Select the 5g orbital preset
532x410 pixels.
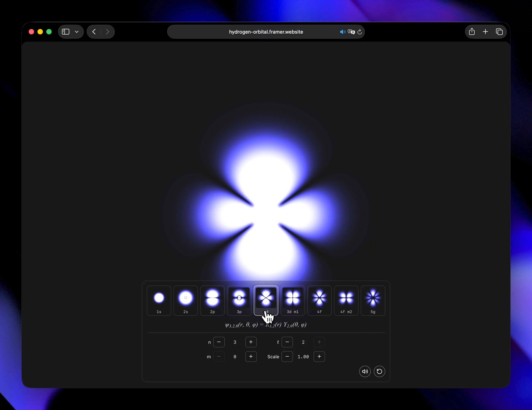pos(373,300)
